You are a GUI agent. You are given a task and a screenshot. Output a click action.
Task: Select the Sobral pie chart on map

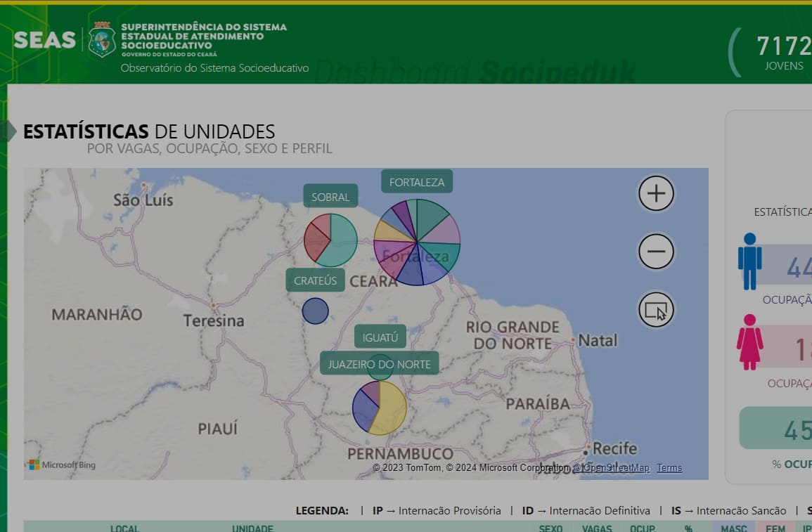[330, 240]
